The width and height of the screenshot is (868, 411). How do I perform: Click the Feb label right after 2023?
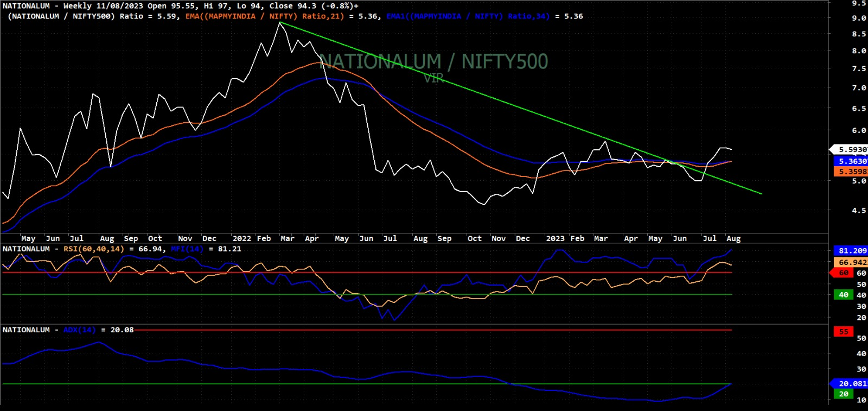pos(577,238)
